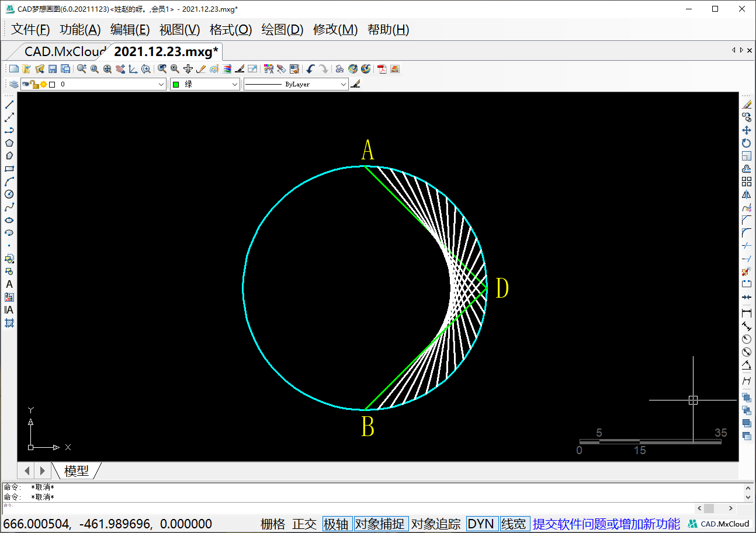
Task: Click the Zoom extents icon
Action: tap(107, 69)
